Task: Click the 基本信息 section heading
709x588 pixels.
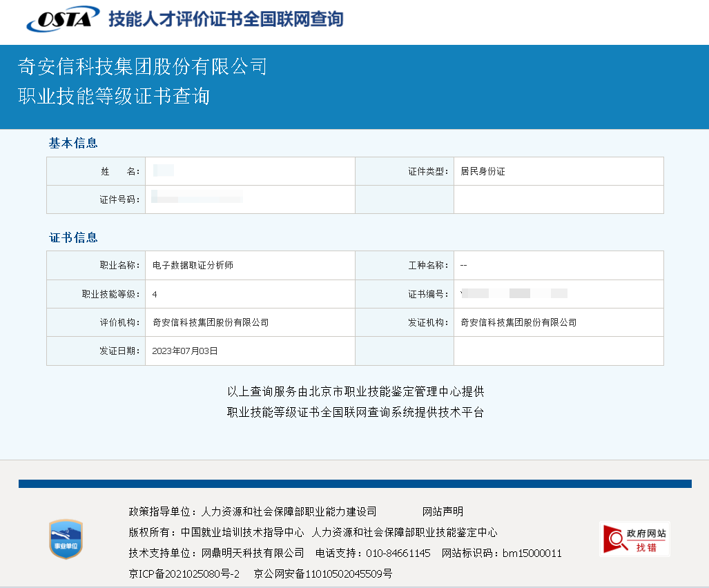Action: tap(73, 143)
